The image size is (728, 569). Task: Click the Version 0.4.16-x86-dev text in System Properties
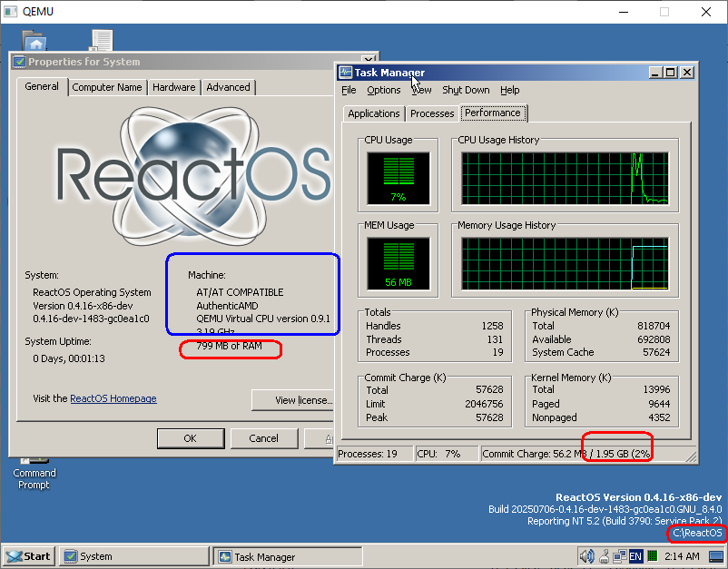point(83,306)
